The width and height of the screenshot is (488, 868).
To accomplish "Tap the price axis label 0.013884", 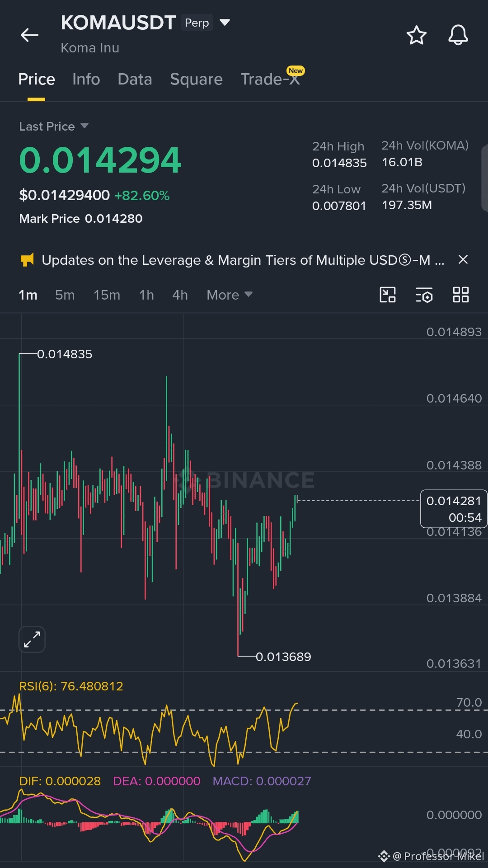I will [x=454, y=598].
